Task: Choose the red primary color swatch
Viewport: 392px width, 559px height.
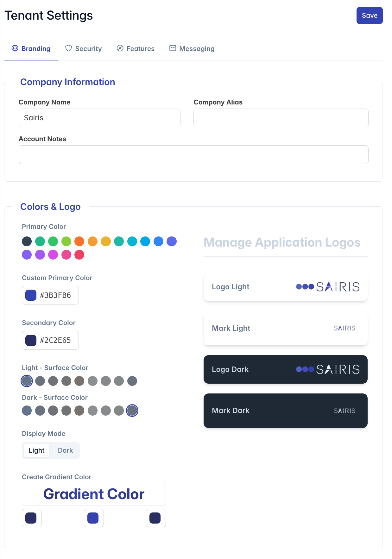Action: pos(79,254)
